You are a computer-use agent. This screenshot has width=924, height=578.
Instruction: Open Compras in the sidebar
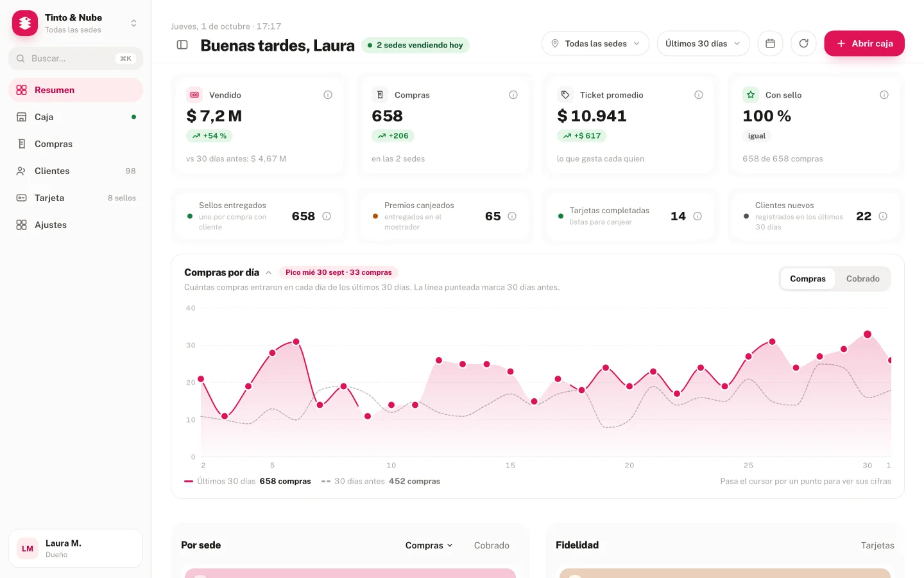tap(76, 144)
